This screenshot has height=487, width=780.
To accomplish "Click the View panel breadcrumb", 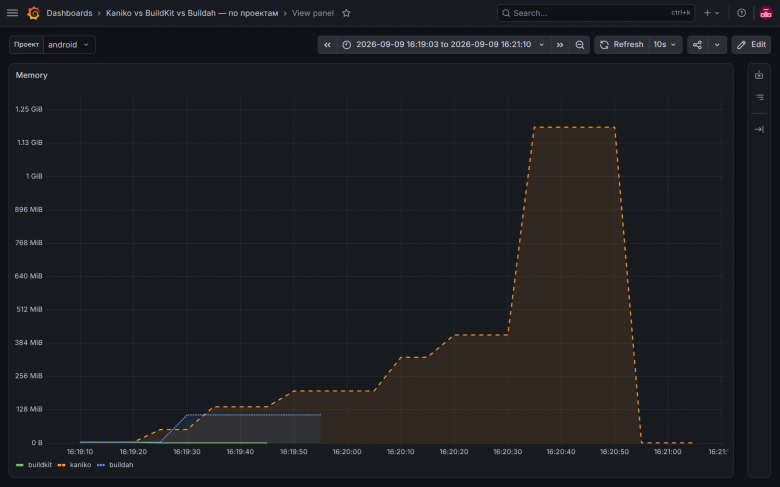I will tap(312, 13).
